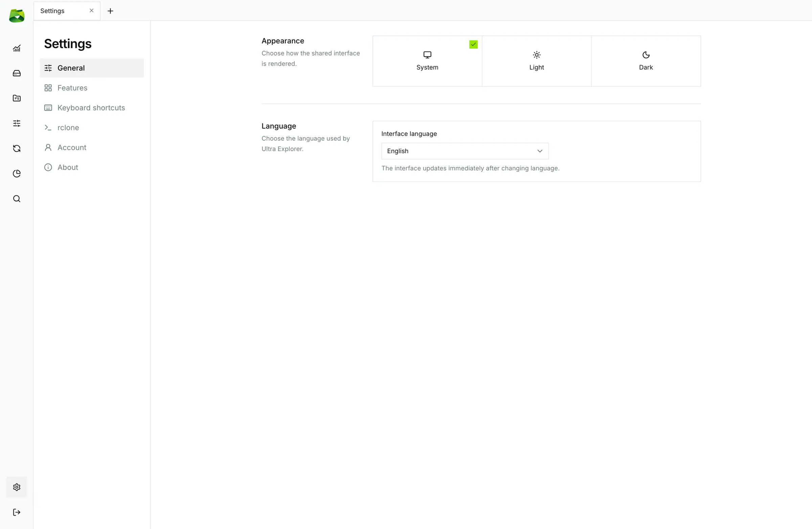Open the storage drive icon in sidebar
Viewport: 812px width, 529px height.
pos(17,73)
